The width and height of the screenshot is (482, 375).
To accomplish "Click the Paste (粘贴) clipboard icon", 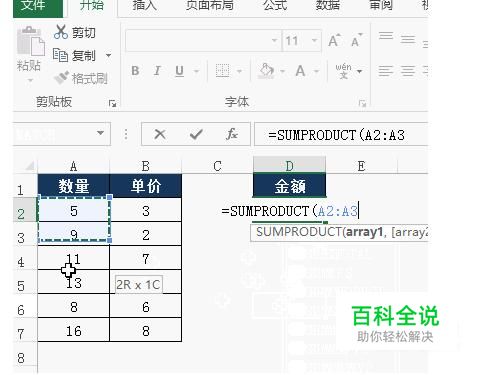I will [x=30, y=41].
